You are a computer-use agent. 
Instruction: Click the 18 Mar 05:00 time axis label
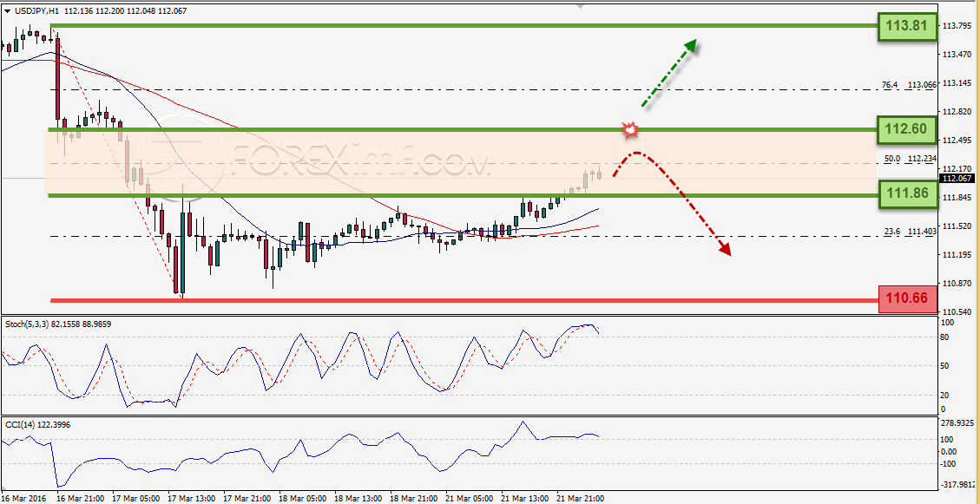pos(305,499)
